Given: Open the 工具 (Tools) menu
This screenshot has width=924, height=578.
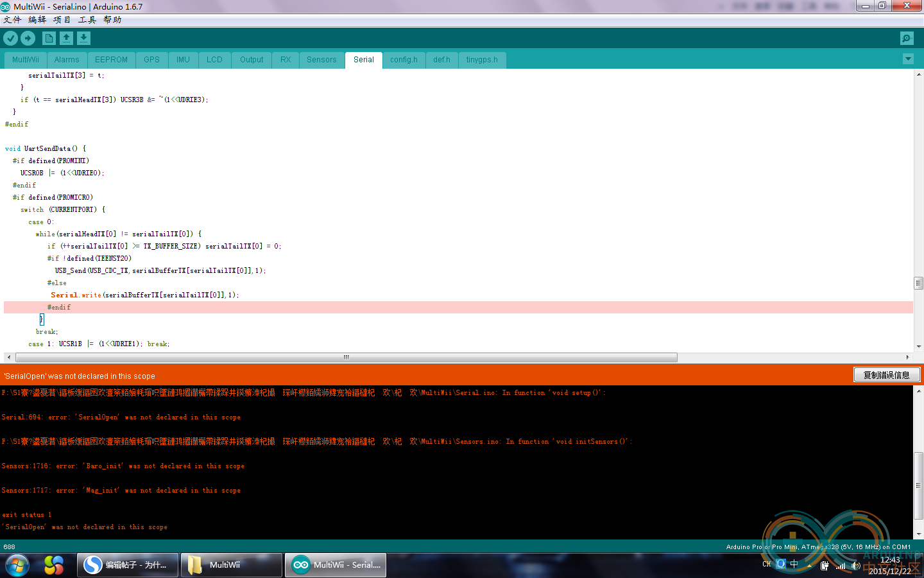Looking at the screenshot, I should (87, 20).
